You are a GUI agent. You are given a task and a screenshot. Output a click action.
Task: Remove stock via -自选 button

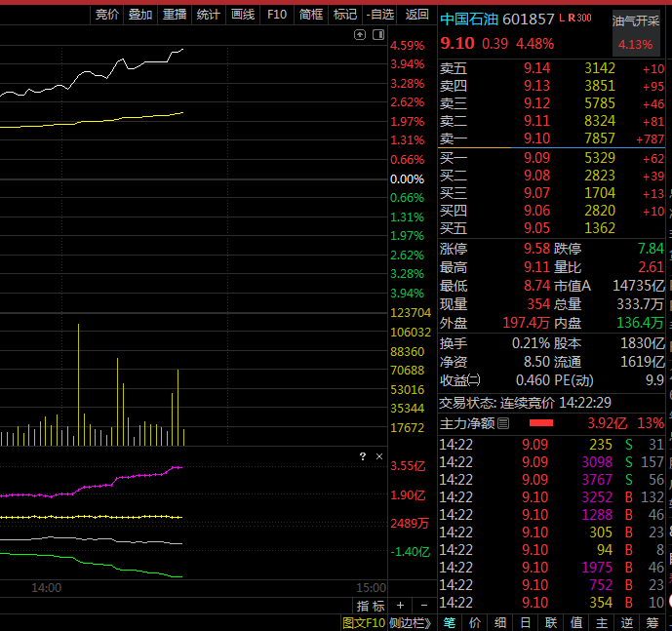coord(379,15)
